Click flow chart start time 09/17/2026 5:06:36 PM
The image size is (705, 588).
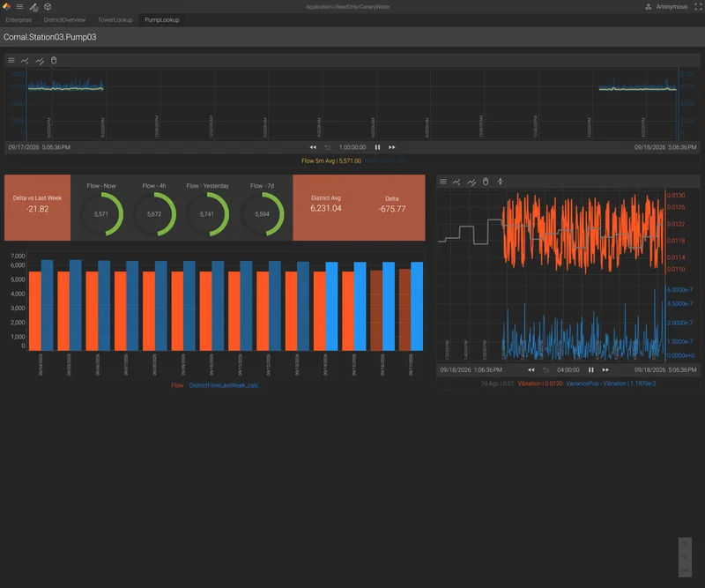(x=39, y=147)
